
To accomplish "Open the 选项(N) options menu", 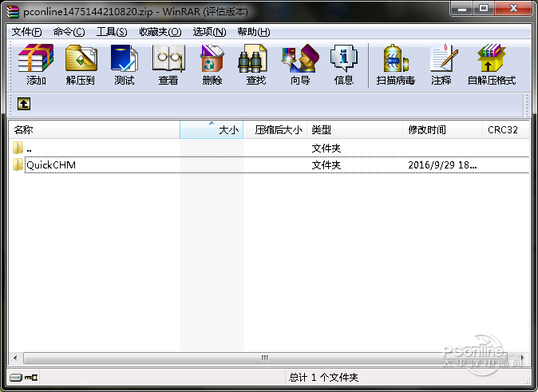I will (x=209, y=32).
